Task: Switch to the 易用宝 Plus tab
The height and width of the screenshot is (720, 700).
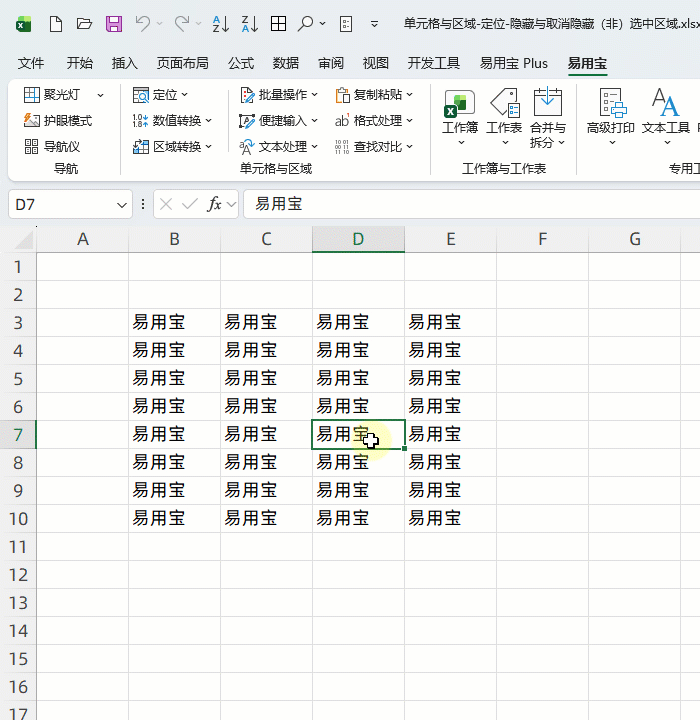Action: pos(514,63)
